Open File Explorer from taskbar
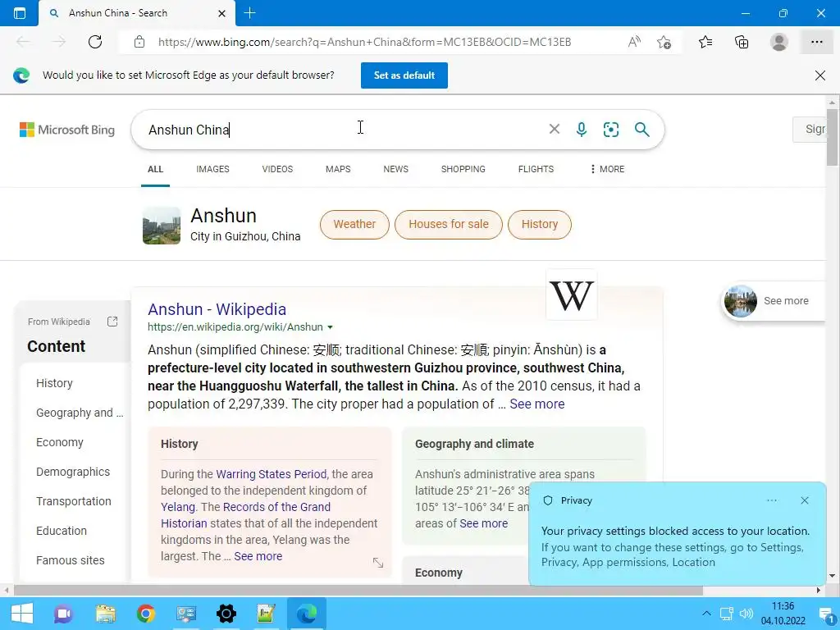The height and width of the screenshot is (630, 840). 106,614
